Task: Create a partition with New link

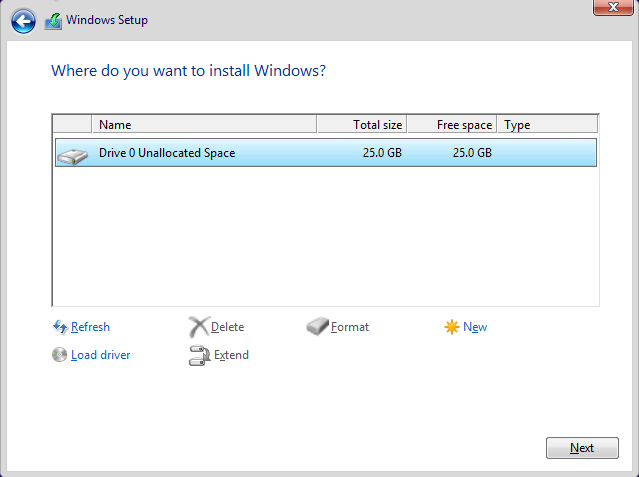Action: point(475,327)
